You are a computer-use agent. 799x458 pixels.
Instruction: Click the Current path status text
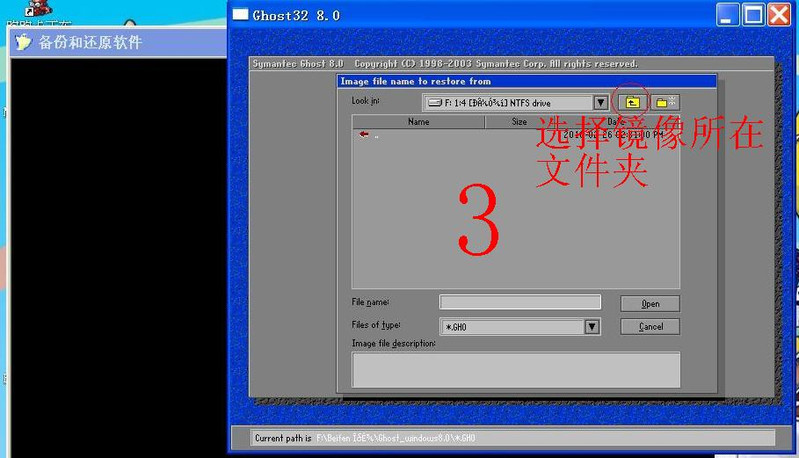(365, 438)
